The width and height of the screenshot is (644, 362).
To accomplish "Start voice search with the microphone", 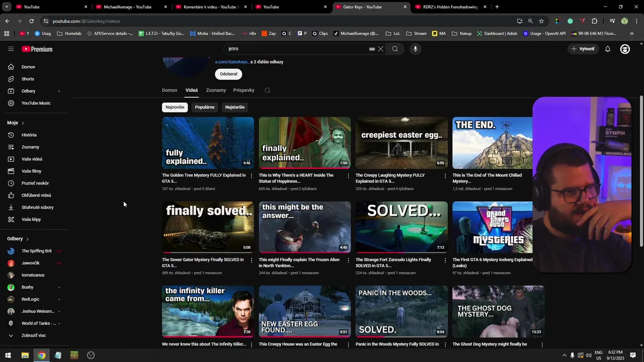I will (415, 49).
